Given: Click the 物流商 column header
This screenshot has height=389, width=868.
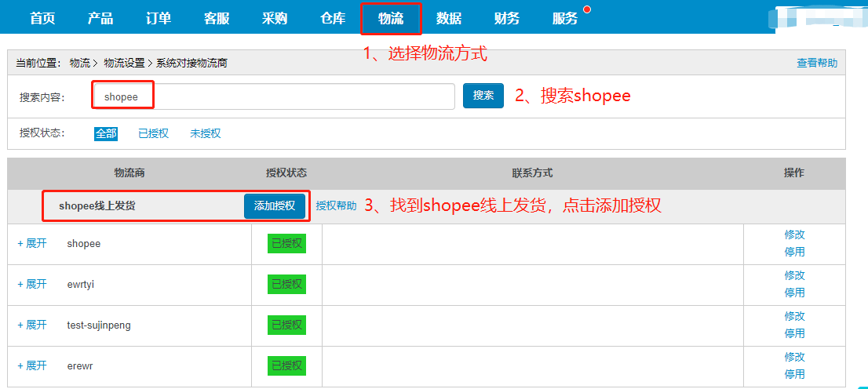Looking at the screenshot, I should (x=129, y=173).
